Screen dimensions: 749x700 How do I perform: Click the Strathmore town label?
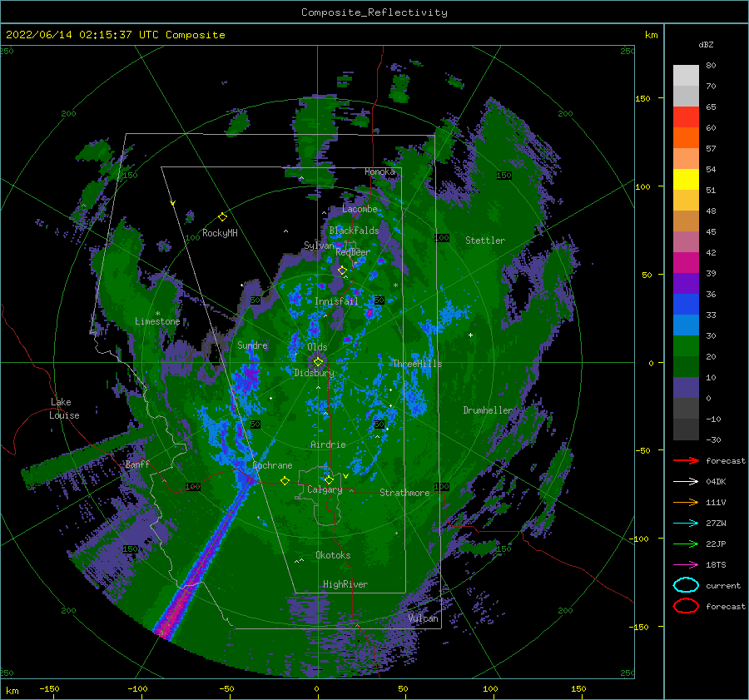click(x=404, y=493)
